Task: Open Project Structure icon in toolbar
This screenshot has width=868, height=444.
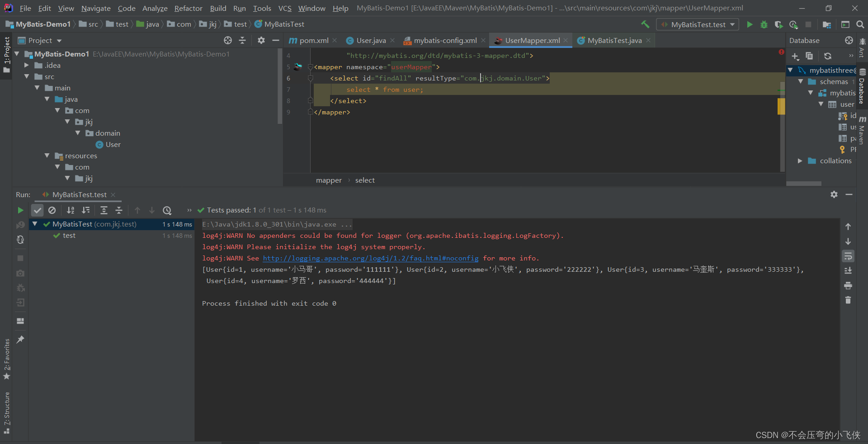Action: [827, 24]
